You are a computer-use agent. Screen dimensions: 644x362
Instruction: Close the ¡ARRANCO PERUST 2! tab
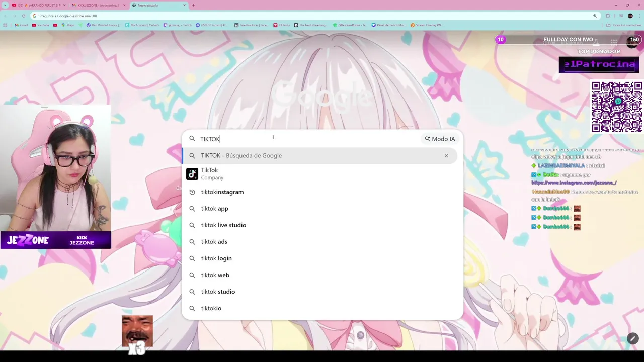[64, 5]
